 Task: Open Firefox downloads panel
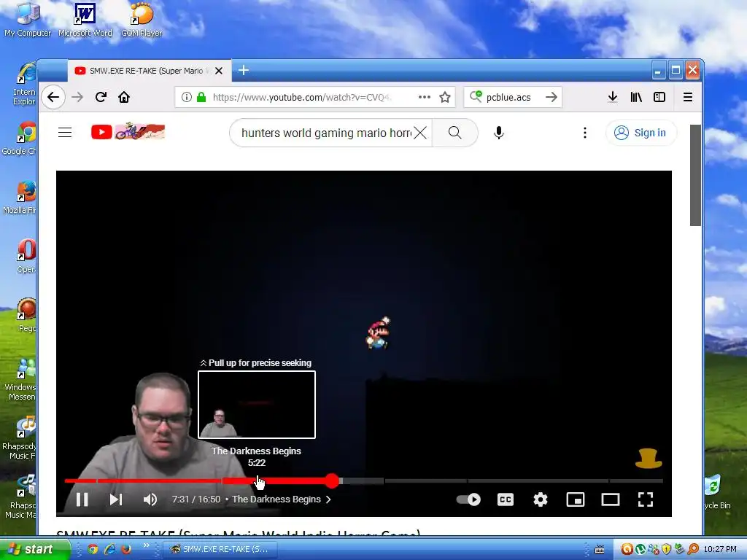tap(613, 97)
